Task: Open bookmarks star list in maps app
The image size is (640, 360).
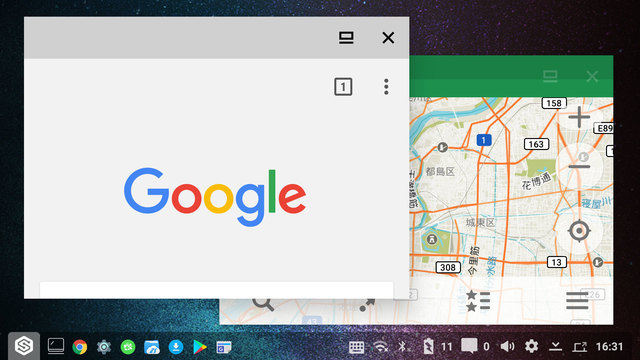Action: pos(478,301)
